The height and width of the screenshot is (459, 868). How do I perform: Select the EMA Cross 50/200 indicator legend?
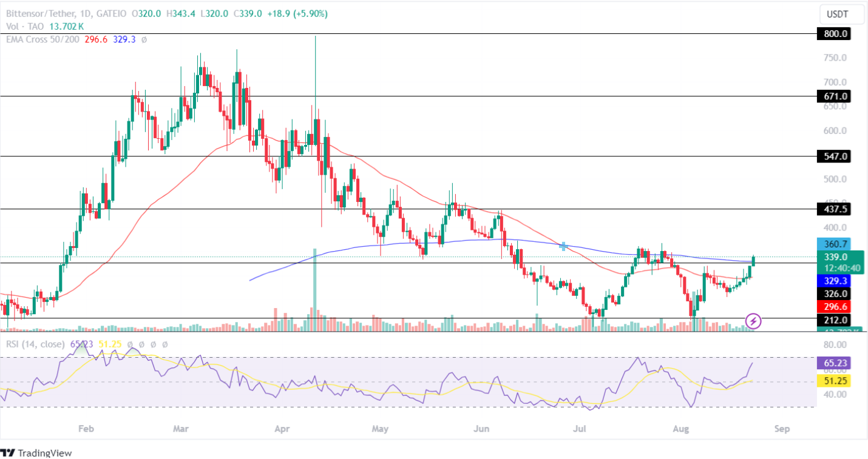point(42,39)
